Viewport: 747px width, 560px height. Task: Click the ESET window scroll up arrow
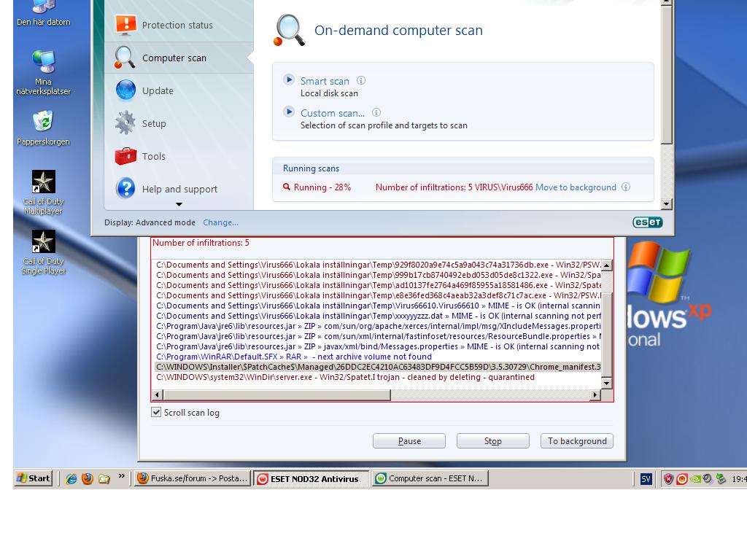[x=667, y=2]
